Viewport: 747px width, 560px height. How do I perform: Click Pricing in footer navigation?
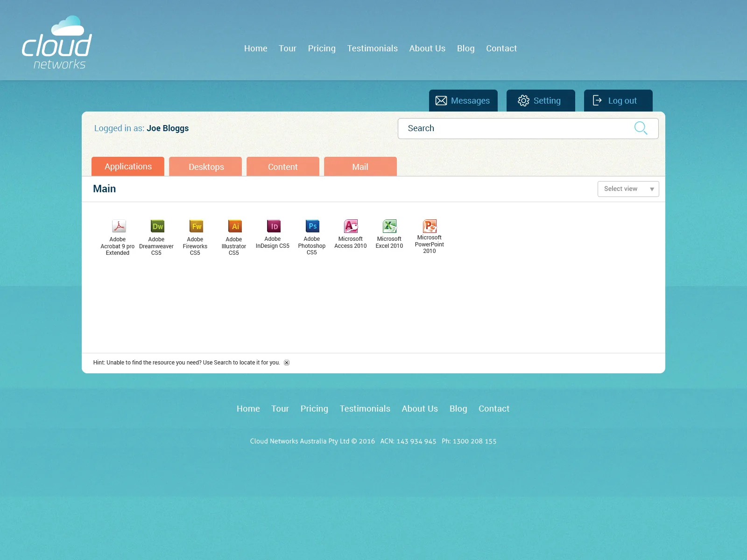pos(314,409)
